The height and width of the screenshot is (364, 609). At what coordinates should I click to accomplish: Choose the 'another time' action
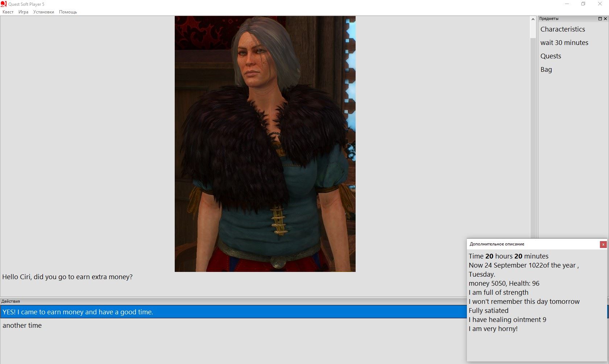(22, 326)
